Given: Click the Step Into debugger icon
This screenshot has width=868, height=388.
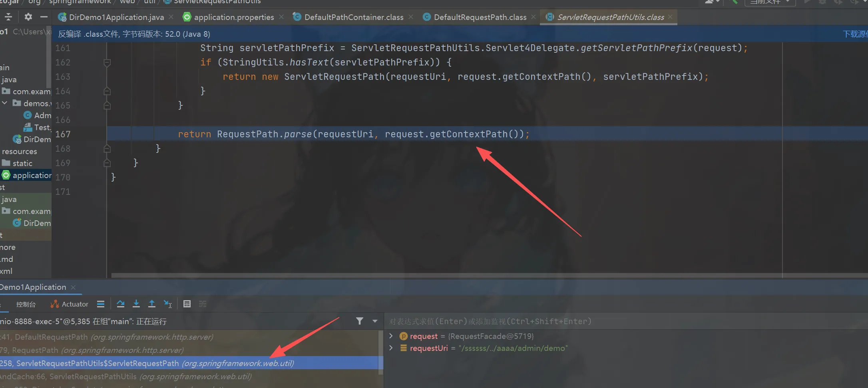Looking at the screenshot, I should [x=136, y=304].
